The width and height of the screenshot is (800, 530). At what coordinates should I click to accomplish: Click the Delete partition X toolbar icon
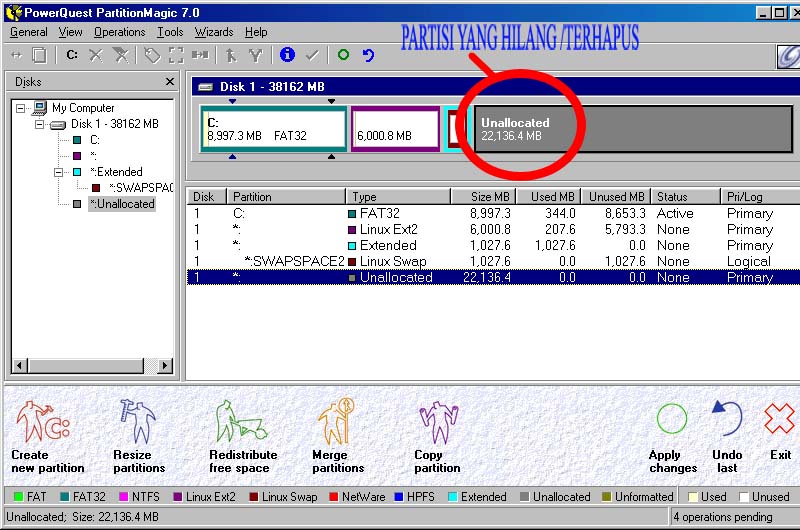96,55
